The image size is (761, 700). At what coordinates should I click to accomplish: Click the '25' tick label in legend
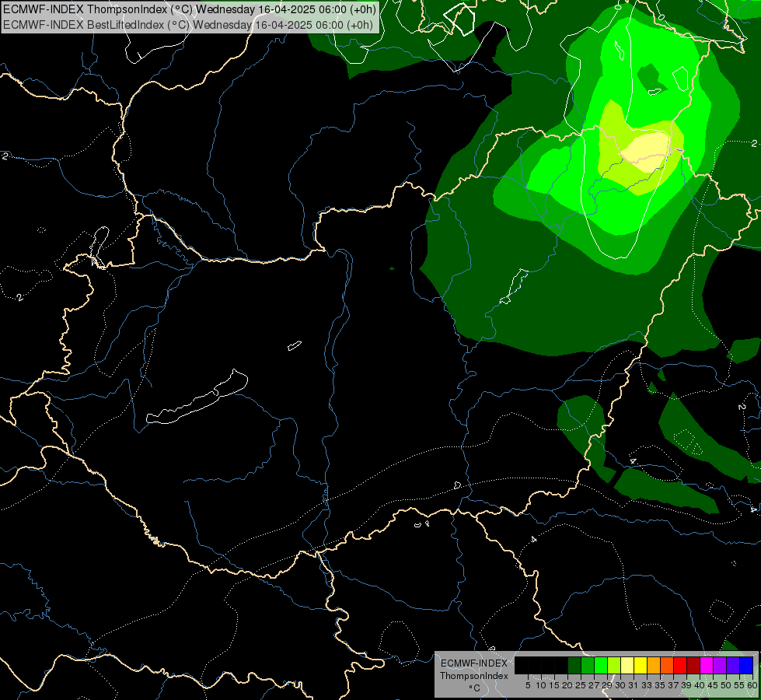point(581,685)
